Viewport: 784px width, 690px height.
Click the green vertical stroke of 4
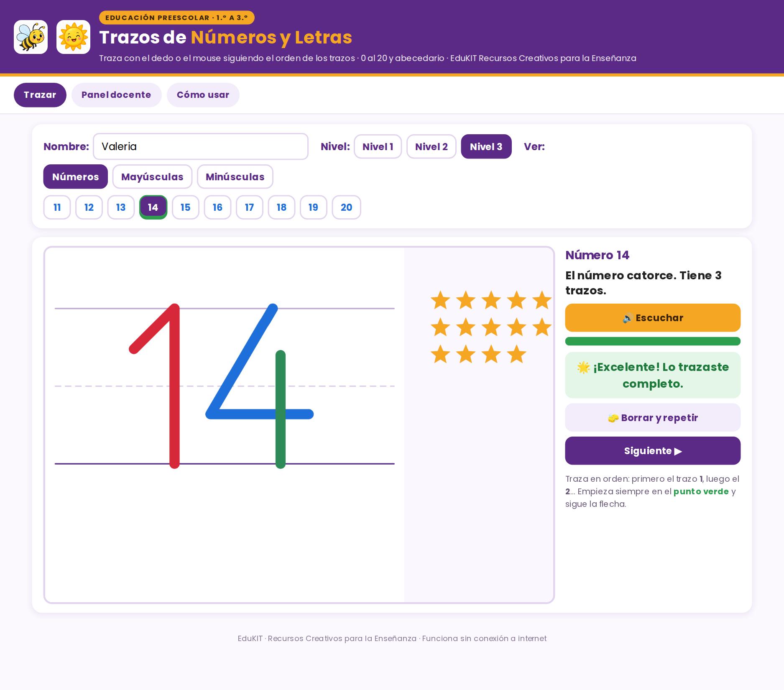[x=281, y=409]
